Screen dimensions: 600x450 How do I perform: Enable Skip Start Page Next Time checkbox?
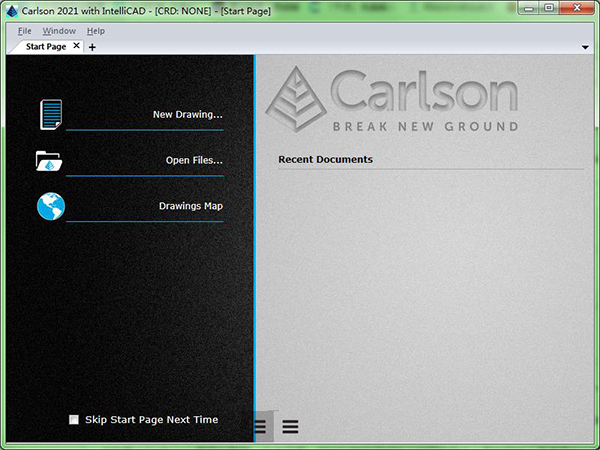pos(74,420)
